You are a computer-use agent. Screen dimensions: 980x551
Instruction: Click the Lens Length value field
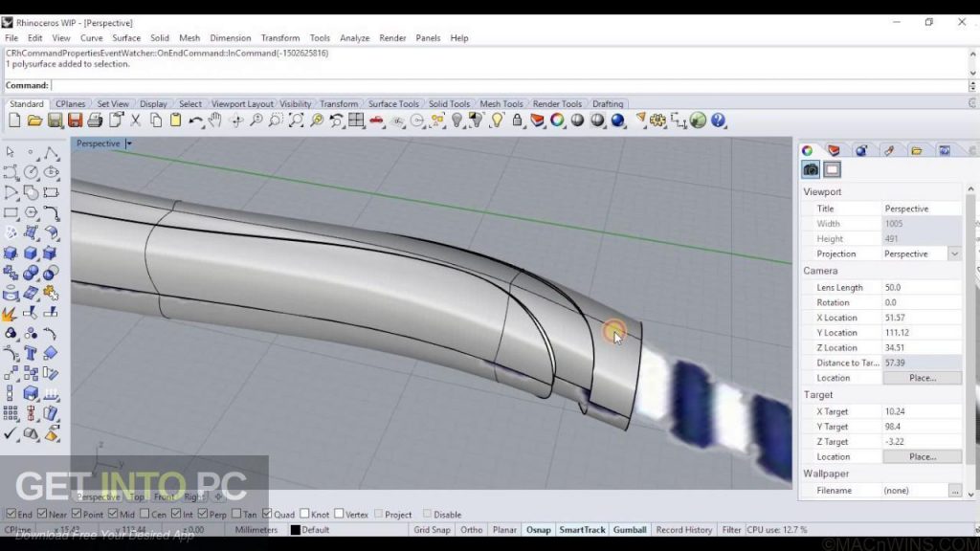click(x=922, y=287)
